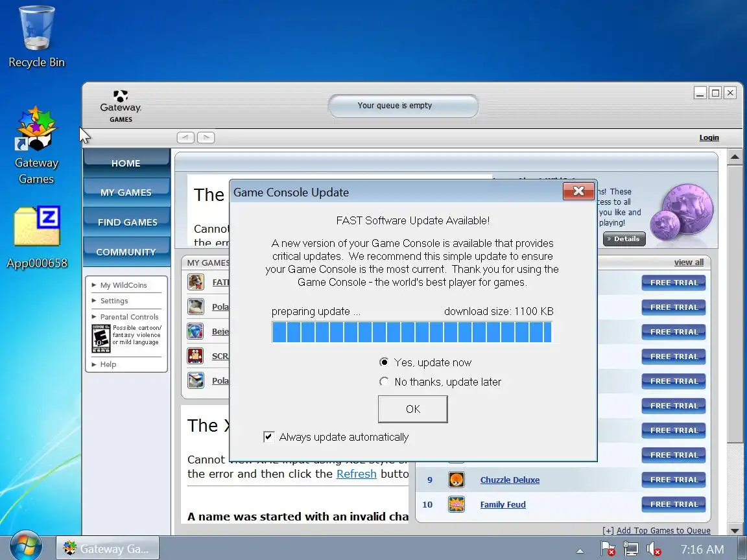Click the Login link

(x=709, y=137)
